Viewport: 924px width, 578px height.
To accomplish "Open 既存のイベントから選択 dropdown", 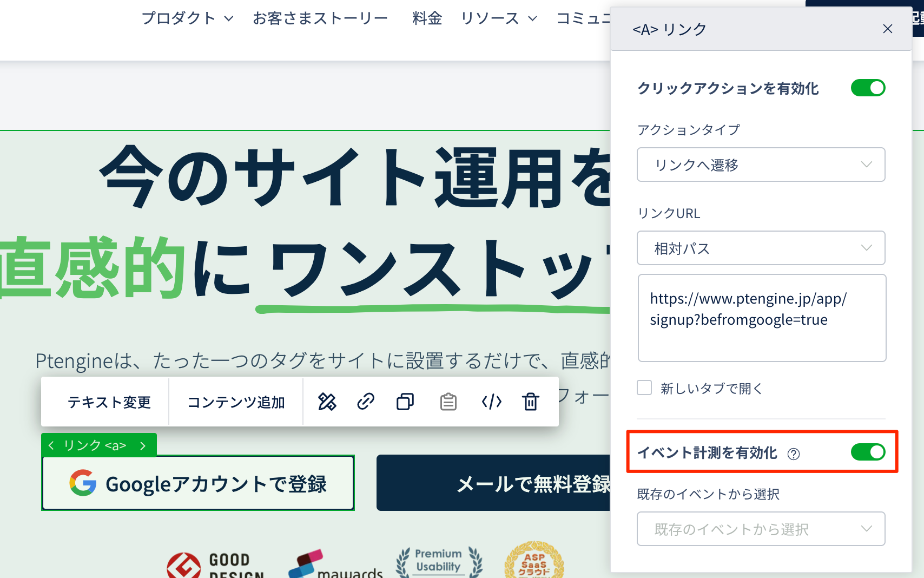I will point(761,529).
